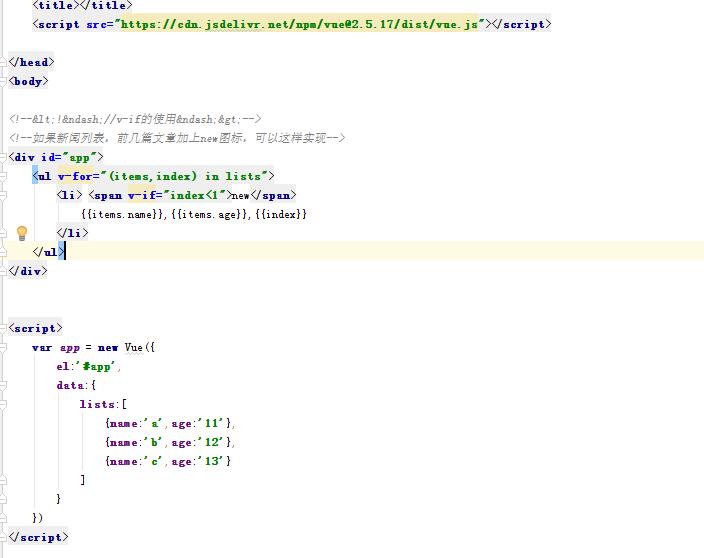704x558 pixels.
Task: Click the v-if的使用 comment line
Action: [x=135, y=119]
